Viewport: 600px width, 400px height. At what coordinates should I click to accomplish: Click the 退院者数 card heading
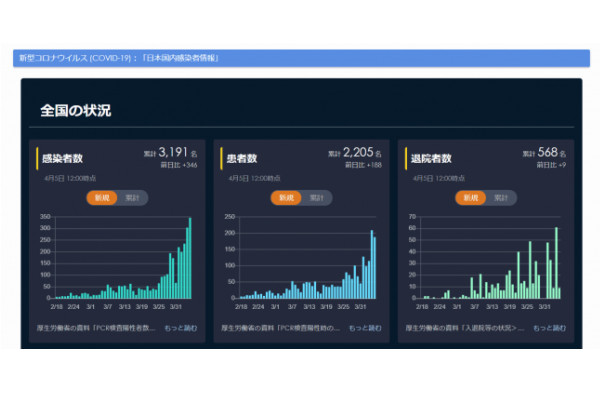[432, 158]
